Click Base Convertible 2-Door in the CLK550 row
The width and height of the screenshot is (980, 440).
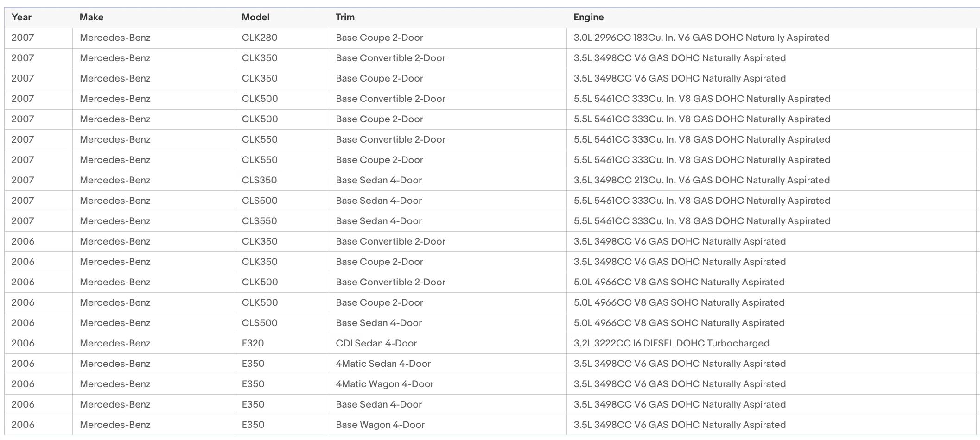tap(448, 140)
